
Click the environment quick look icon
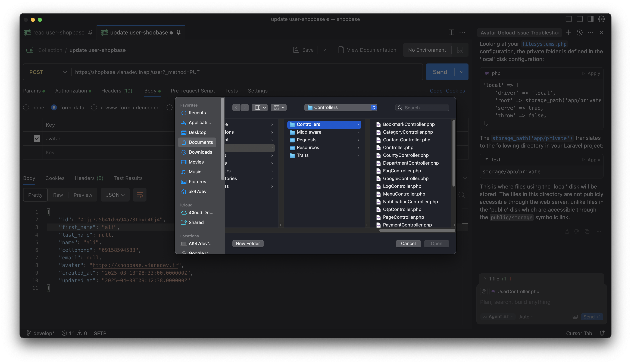point(460,50)
